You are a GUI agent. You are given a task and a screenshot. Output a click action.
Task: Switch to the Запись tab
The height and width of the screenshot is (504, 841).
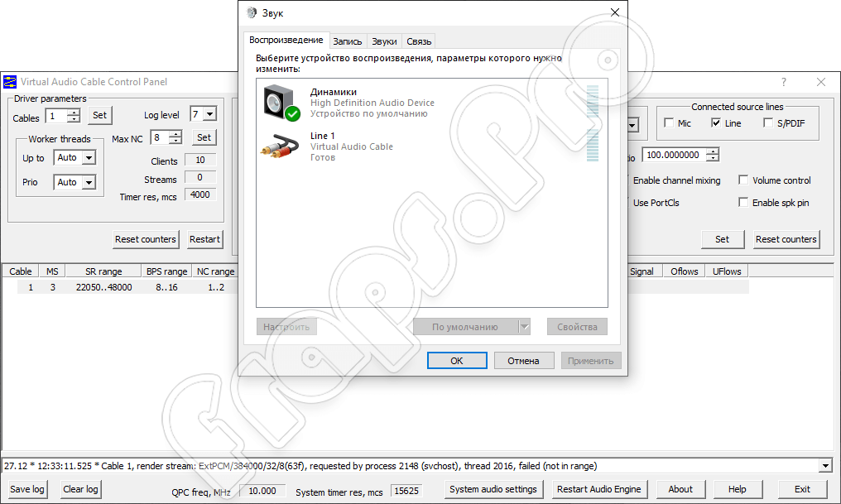click(x=348, y=41)
